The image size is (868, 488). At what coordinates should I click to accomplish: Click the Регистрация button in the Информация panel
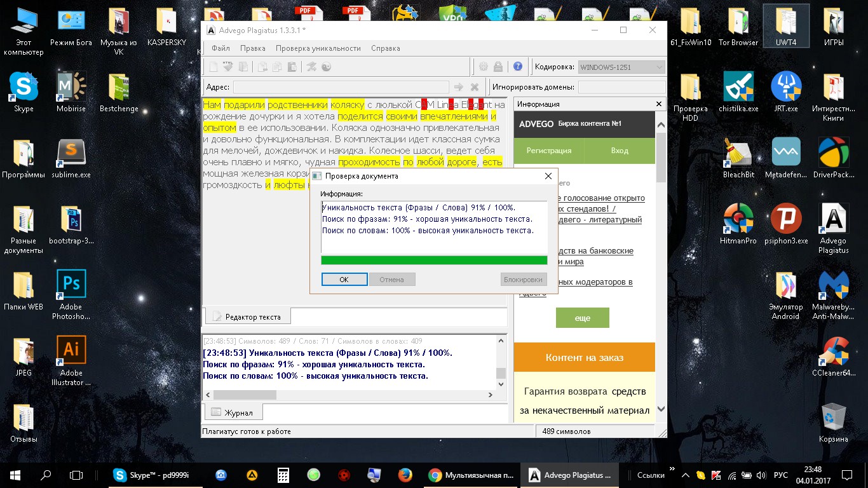[x=549, y=151]
